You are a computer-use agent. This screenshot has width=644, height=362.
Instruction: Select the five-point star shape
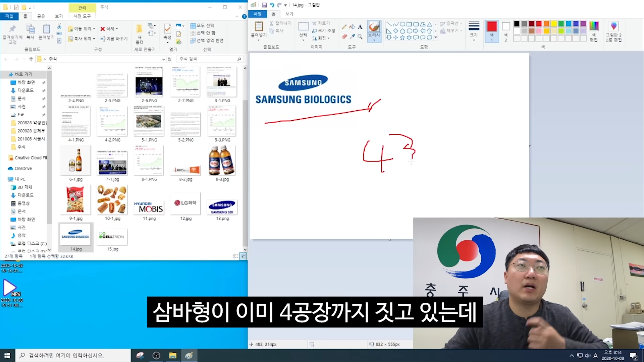tap(402, 38)
